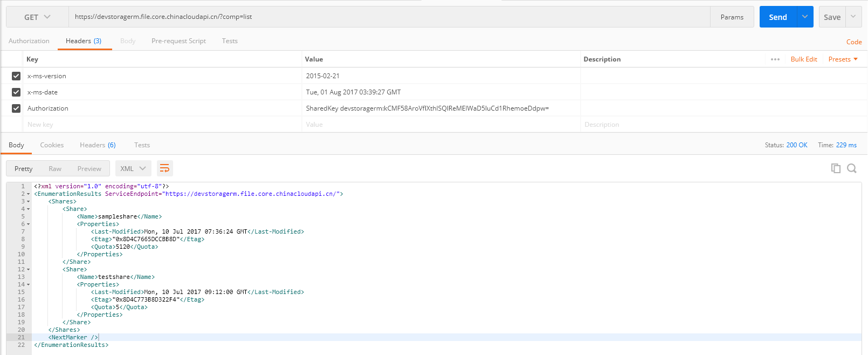Disable the x-ms-date header checkbox
The width and height of the screenshot is (868, 355).
pyautogui.click(x=16, y=92)
